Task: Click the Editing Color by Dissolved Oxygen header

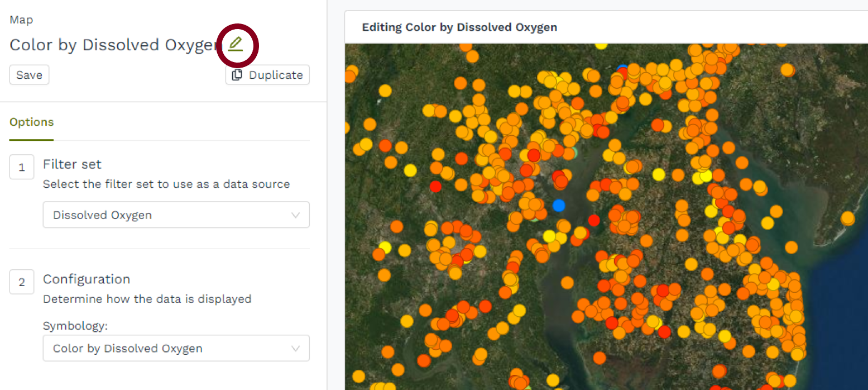Action: [x=459, y=27]
